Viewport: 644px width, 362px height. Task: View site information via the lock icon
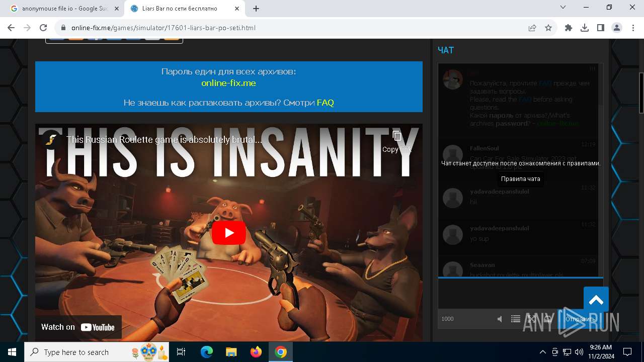click(63, 28)
